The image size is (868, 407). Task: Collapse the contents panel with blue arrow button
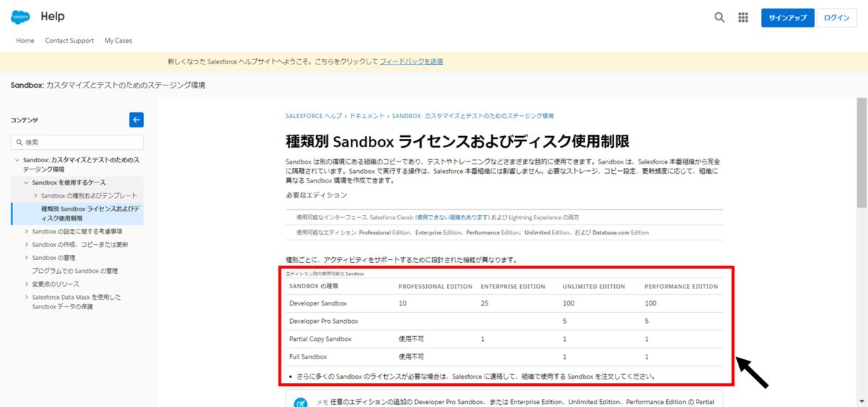coord(137,119)
